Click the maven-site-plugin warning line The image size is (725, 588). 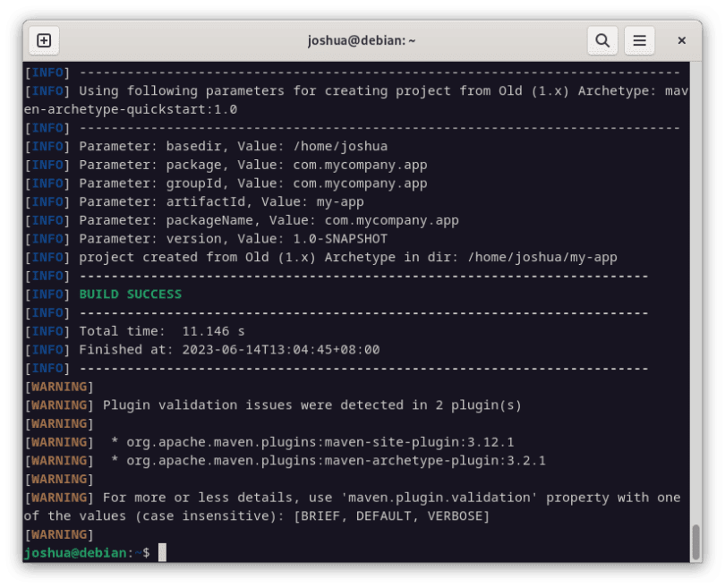(x=313, y=441)
